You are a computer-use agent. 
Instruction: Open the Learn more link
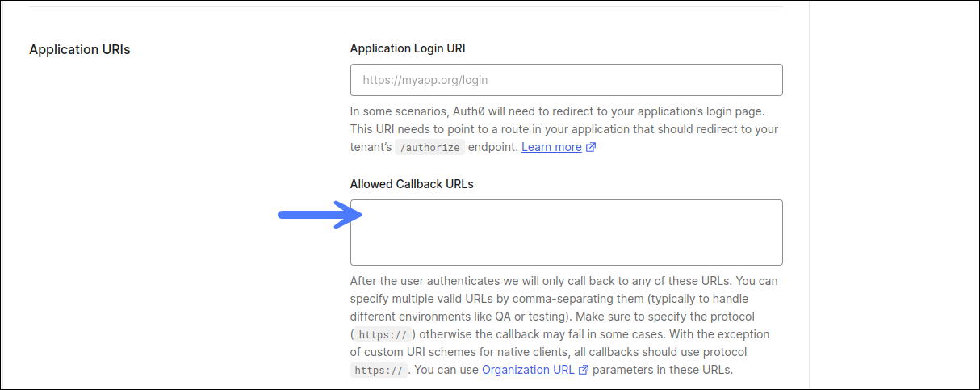(x=551, y=147)
